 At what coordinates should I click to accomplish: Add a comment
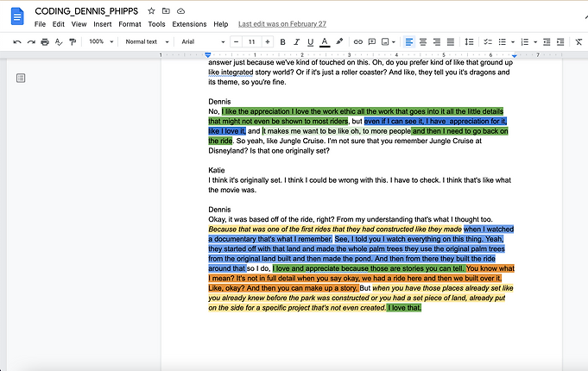point(372,42)
